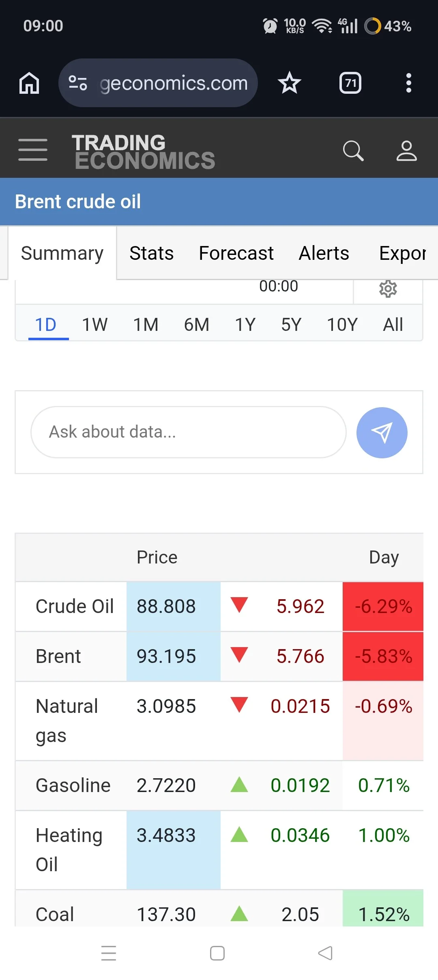The height and width of the screenshot is (980, 438).
Task: Go to browser home page icon
Action: tap(29, 83)
